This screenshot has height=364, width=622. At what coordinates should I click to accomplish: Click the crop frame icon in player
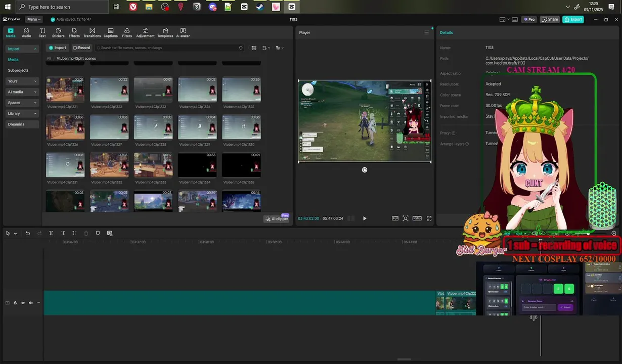click(x=406, y=218)
